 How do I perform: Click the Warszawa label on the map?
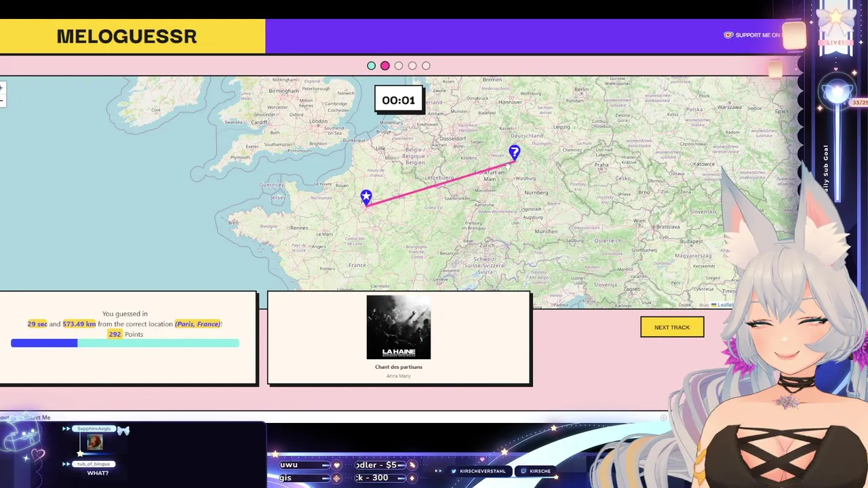(x=730, y=107)
